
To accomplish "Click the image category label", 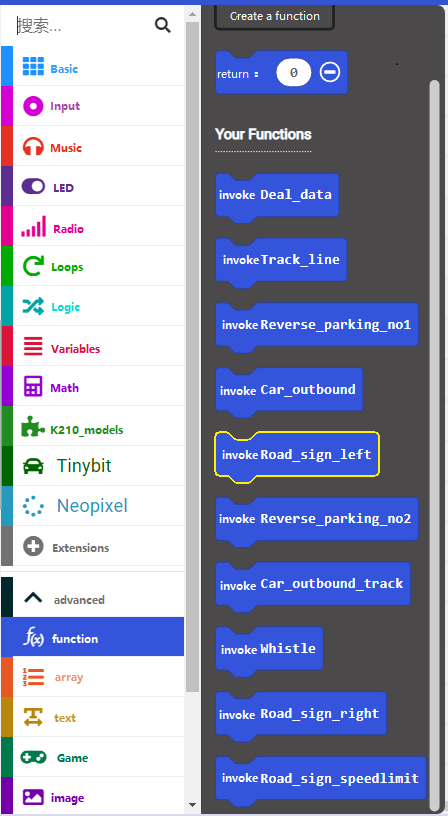I will (68, 798).
